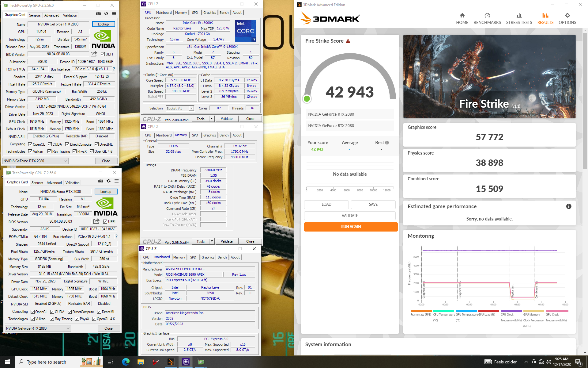Viewport: 588px width, 368px height.
Task: Switch to Sensors tab in top GPU-Z
Action: [x=35, y=15]
